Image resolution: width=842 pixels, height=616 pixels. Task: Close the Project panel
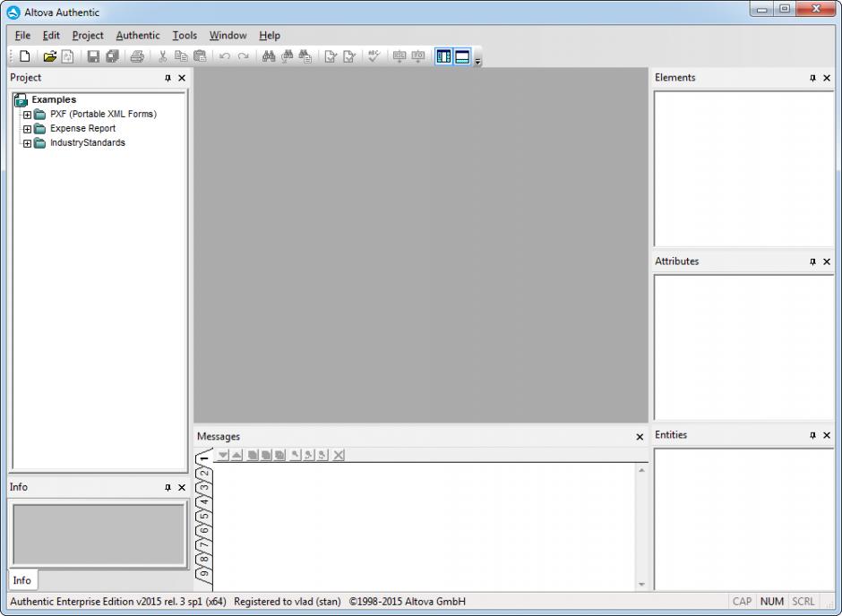click(x=182, y=78)
